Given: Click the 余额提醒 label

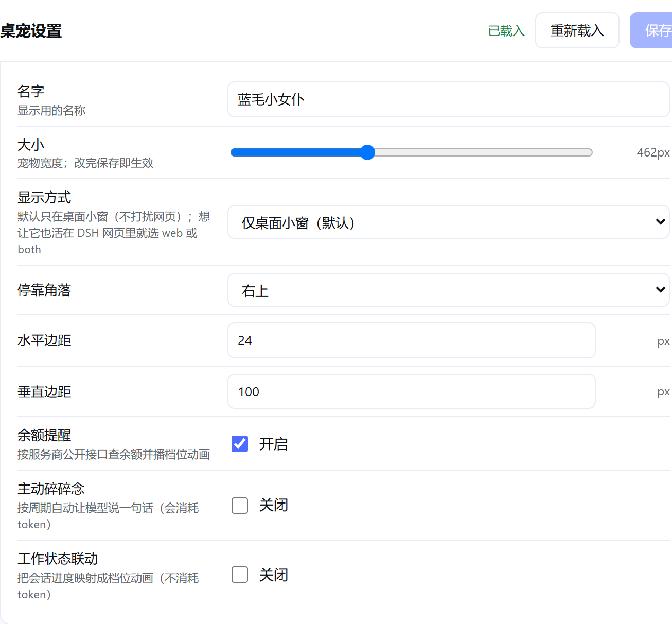Looking at the screenshot, I should click(x=44, y=435).
